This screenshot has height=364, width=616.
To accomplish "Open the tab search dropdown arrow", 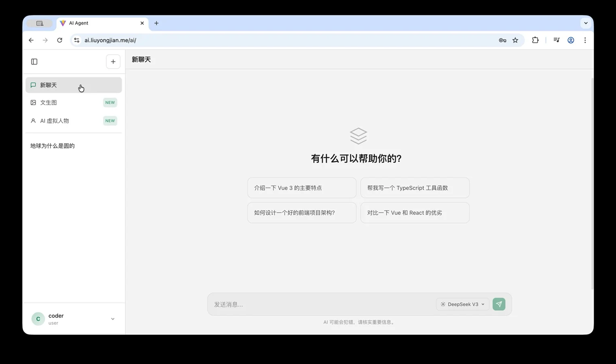I will (586, 23).
